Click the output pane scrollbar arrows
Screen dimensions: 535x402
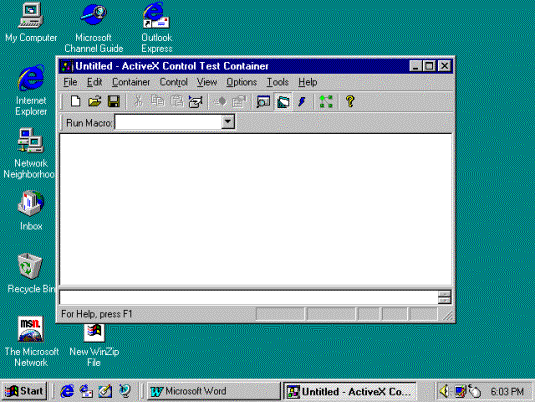click(x=444, y=297)
